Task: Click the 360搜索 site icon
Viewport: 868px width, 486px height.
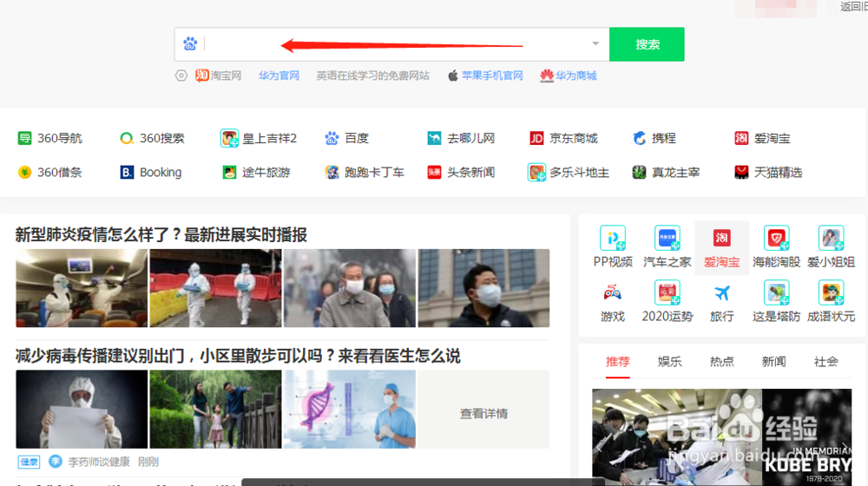Action: (x=126, y=138)
